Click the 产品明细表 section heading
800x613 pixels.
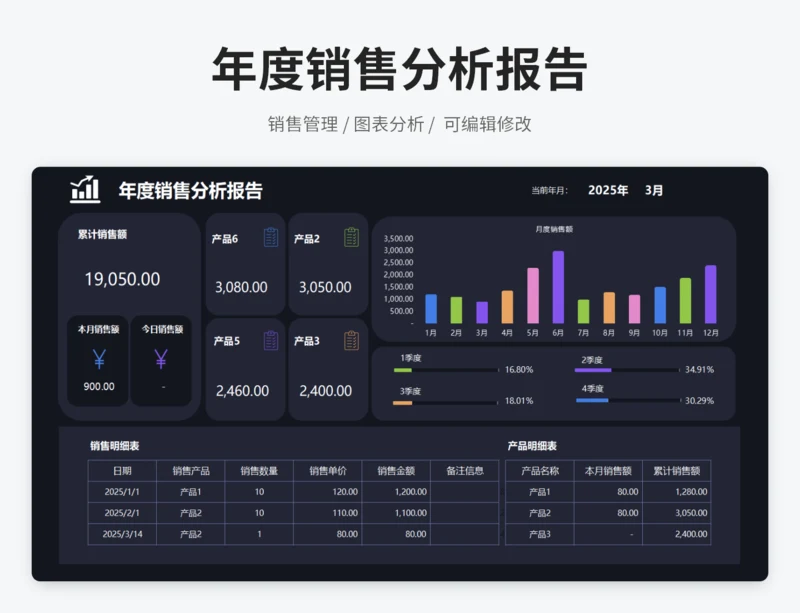(x=532, y=446)
